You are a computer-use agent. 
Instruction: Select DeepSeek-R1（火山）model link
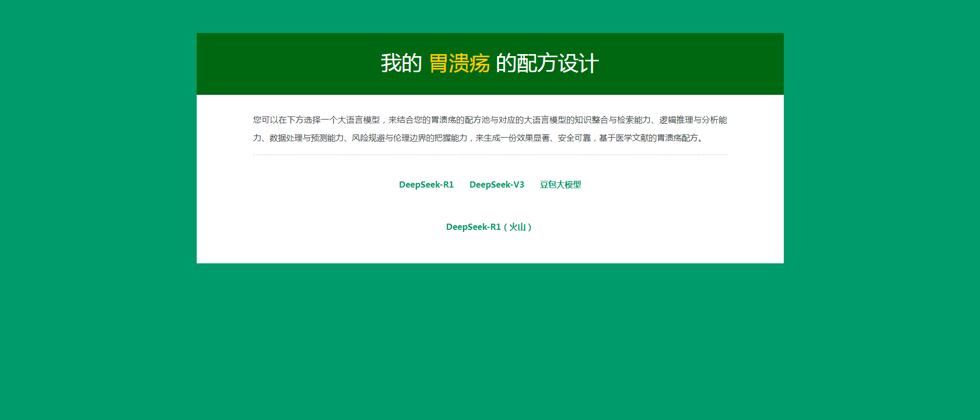click(x=489, y=227)
